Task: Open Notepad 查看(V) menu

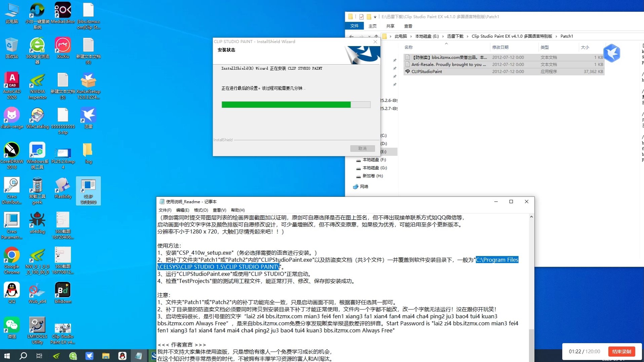Action: 219,210
